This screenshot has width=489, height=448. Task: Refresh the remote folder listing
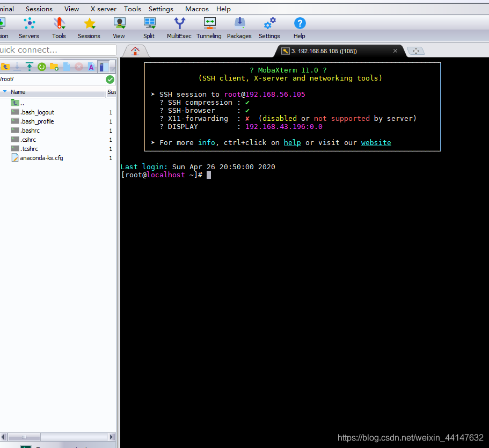click(41, 67)
